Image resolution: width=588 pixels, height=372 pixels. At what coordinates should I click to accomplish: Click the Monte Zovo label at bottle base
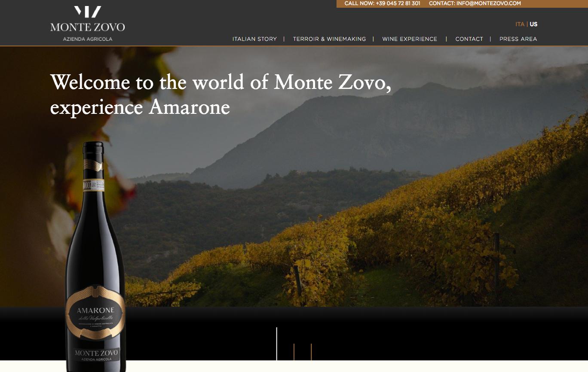click(x=96, y=355)
